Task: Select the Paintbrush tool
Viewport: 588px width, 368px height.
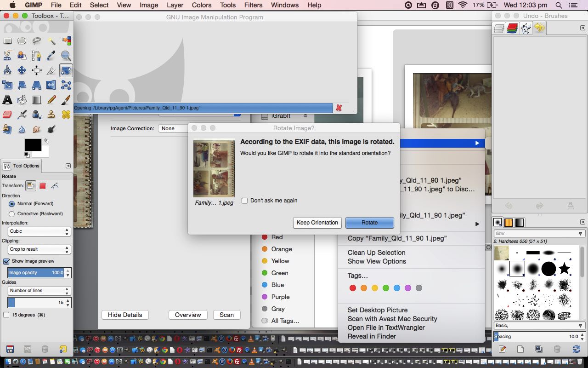Action: [x=66, y=100]
